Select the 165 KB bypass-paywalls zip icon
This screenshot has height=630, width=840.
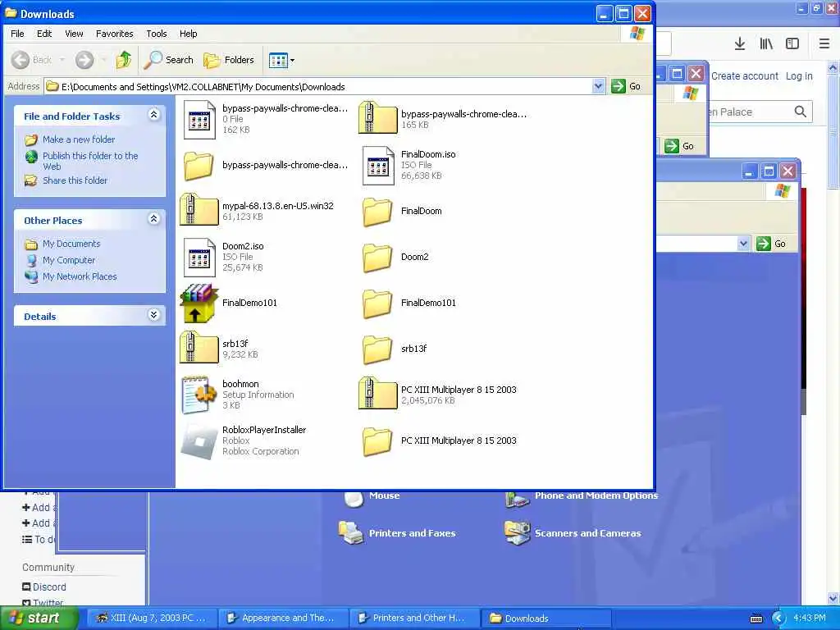point(377,117)
